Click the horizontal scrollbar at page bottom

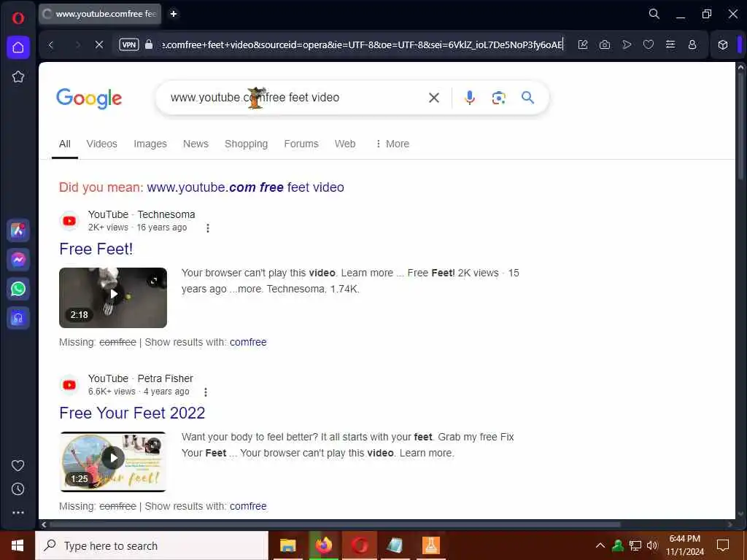pos(335,525)
